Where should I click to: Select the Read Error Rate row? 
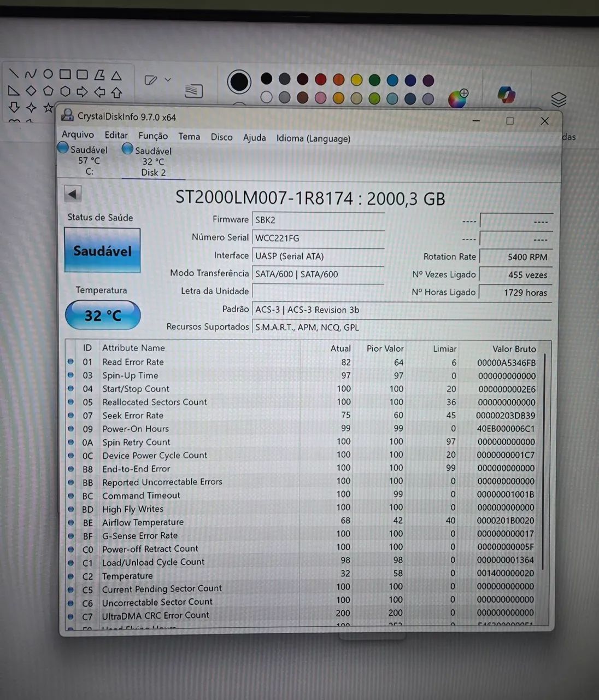point(302,362)
